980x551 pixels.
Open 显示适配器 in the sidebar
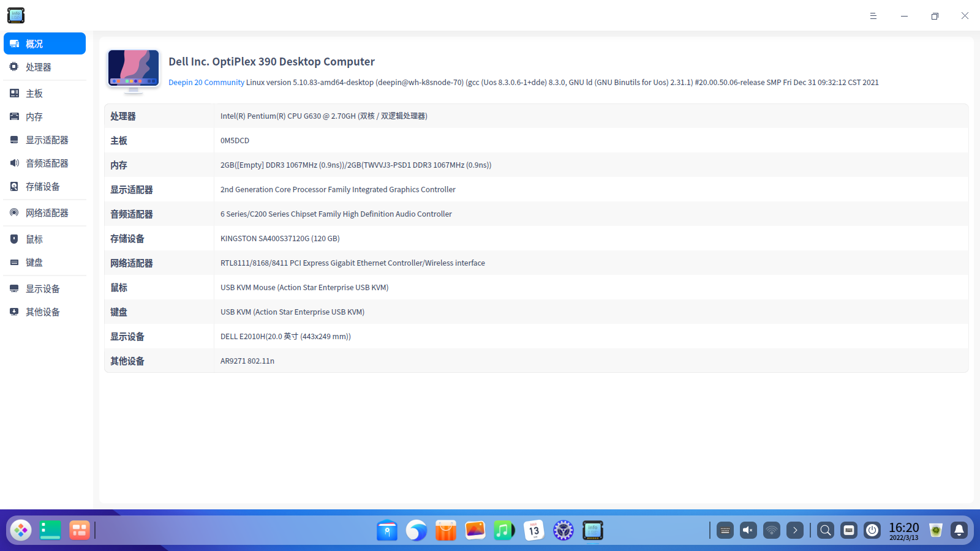click(x=45, y=140)
